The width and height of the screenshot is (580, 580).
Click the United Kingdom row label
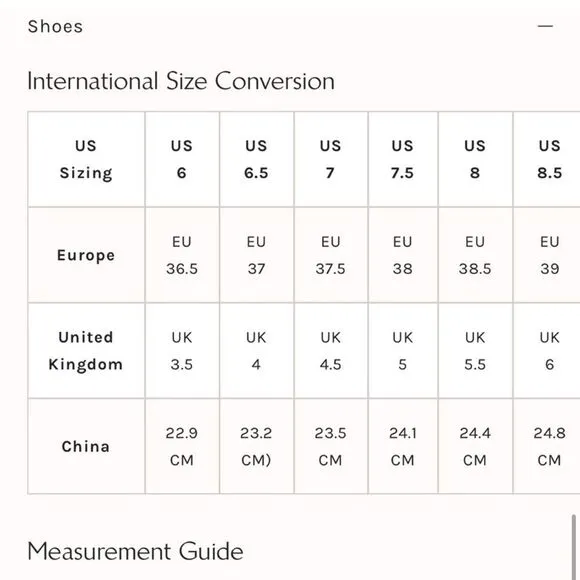pos(86,351)
